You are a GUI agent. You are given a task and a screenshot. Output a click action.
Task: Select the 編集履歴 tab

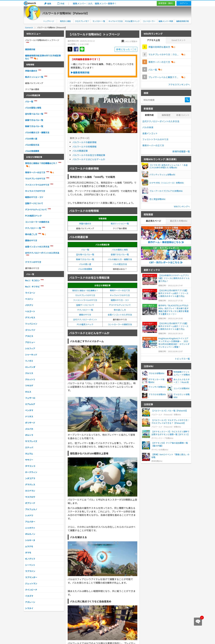(166, 115)
